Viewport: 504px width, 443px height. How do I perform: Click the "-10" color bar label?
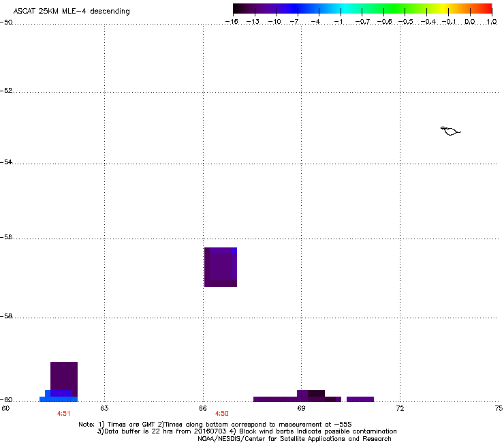point(274,22)
